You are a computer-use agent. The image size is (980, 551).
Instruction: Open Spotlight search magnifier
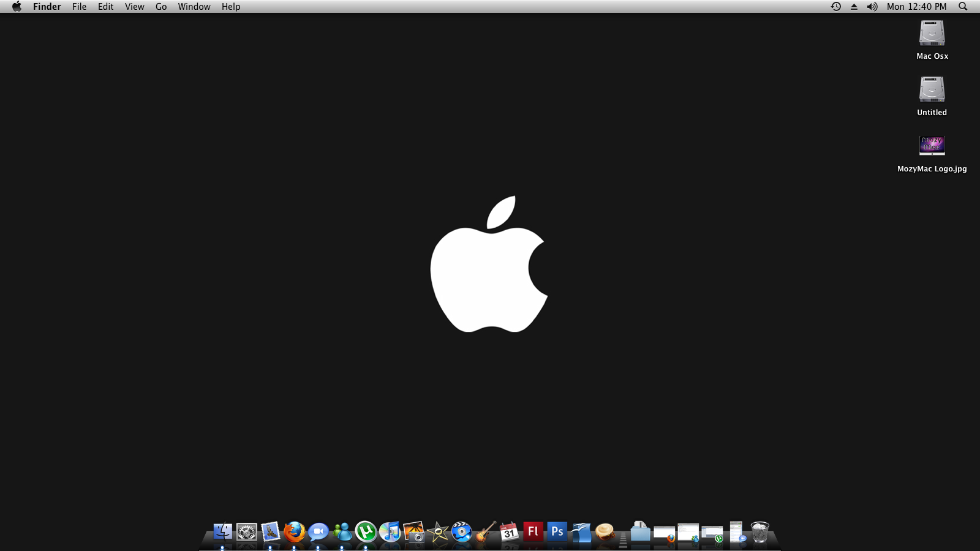963,7
